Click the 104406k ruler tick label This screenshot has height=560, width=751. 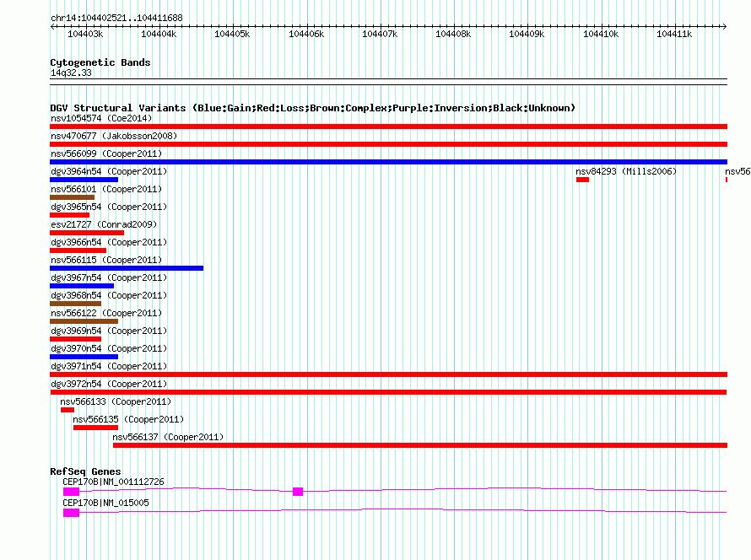(306, 34)
